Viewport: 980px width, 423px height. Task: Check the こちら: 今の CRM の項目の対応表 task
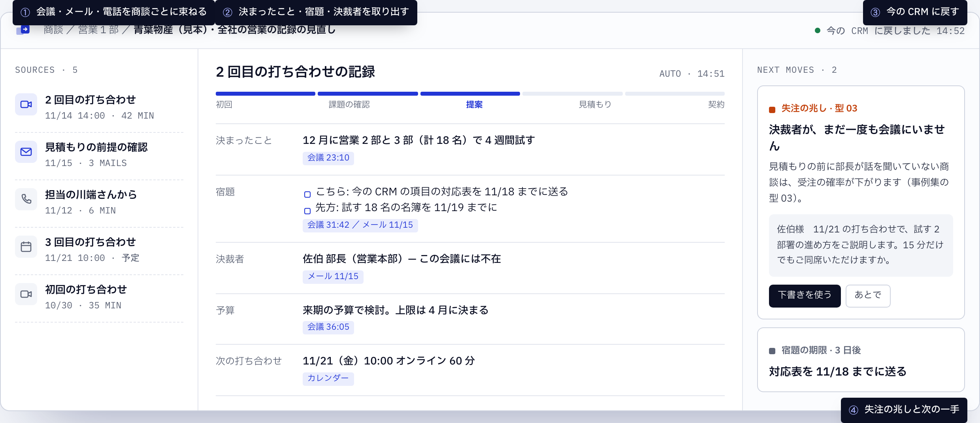click(307, 194)
